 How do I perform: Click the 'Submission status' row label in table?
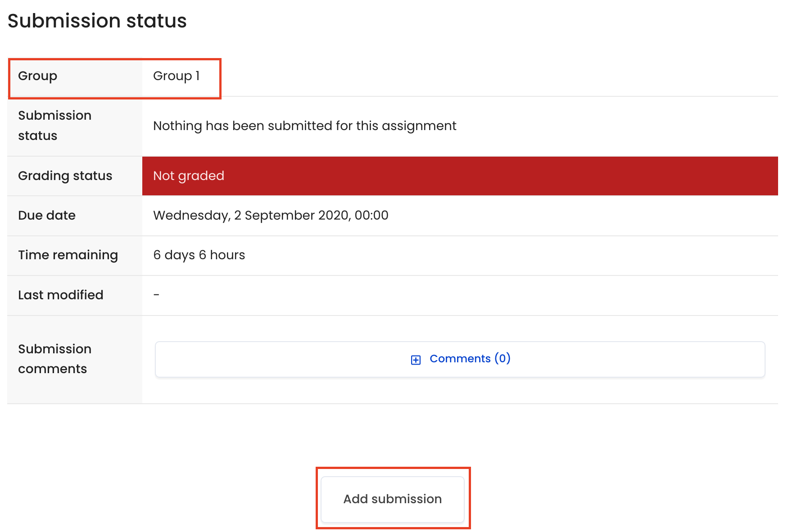click(x=54, y=126)
